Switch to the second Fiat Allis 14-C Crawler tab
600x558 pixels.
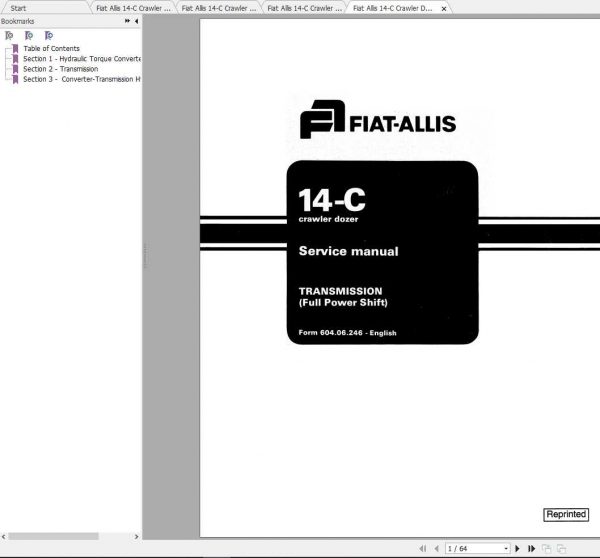click(x=218, y=8)
